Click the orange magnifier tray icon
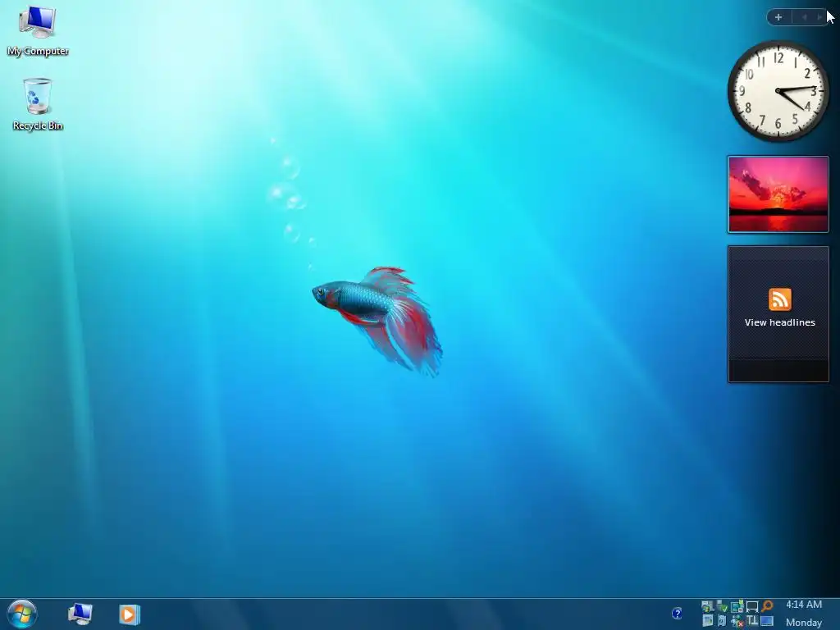The height and width of the screenshot is (630, 840). pos(767,606)
